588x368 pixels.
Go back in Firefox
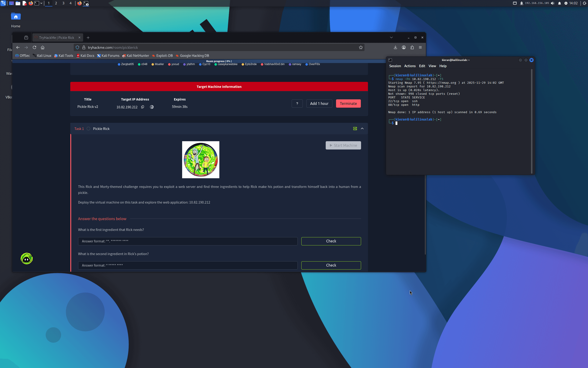[18, 47]
